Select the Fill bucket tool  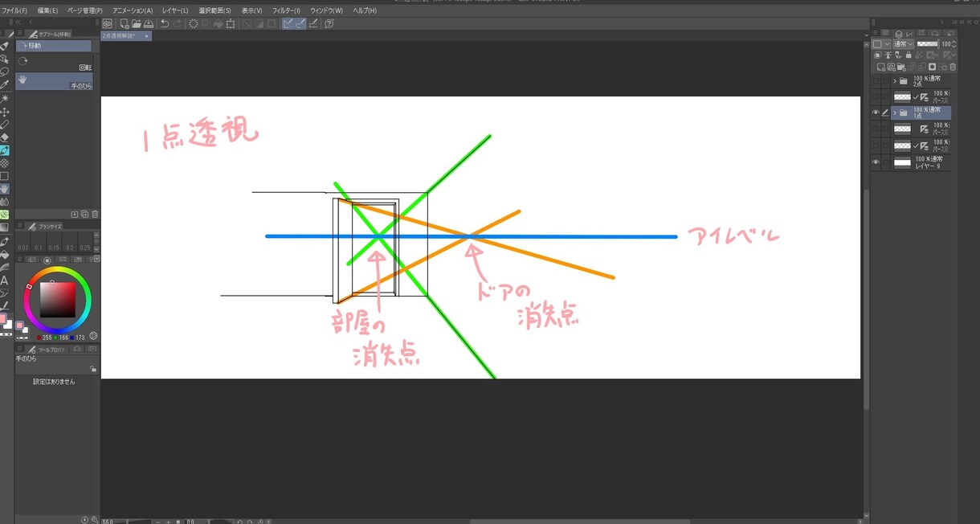(x=5, y=254)
